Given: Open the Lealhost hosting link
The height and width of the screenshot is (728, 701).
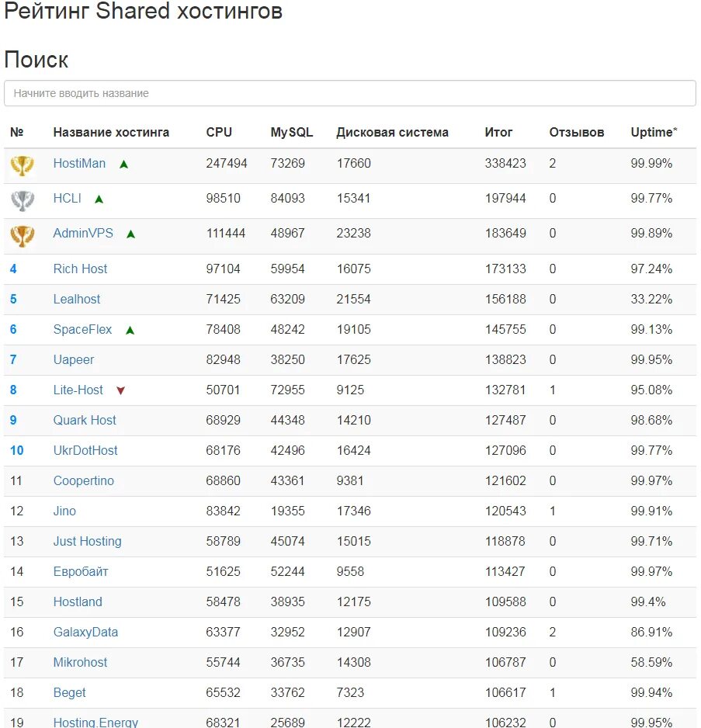Looking at the screenshot, I should 77,299.
